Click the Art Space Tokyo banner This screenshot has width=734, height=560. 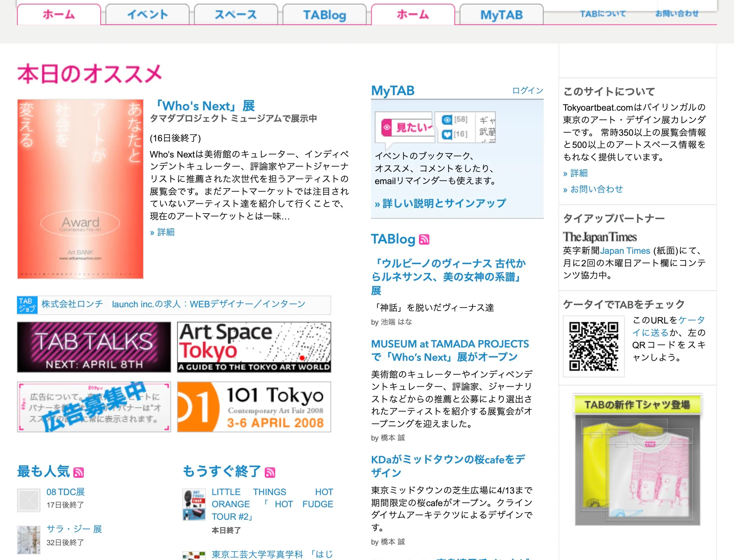(254, 347)
